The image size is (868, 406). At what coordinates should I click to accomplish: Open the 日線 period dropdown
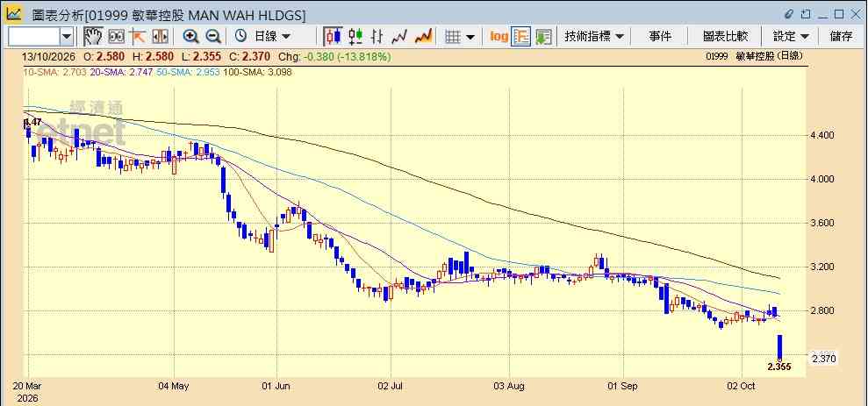point(272,37)
